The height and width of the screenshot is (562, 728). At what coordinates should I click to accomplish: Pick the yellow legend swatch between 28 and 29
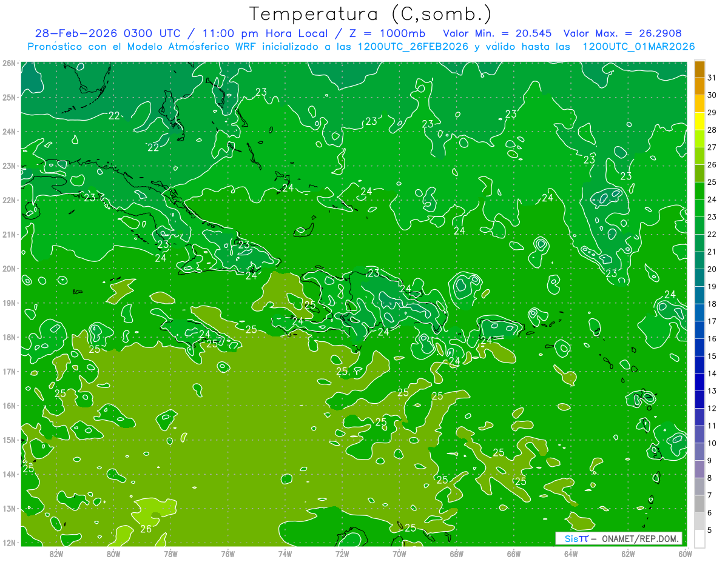click(699, 121)
